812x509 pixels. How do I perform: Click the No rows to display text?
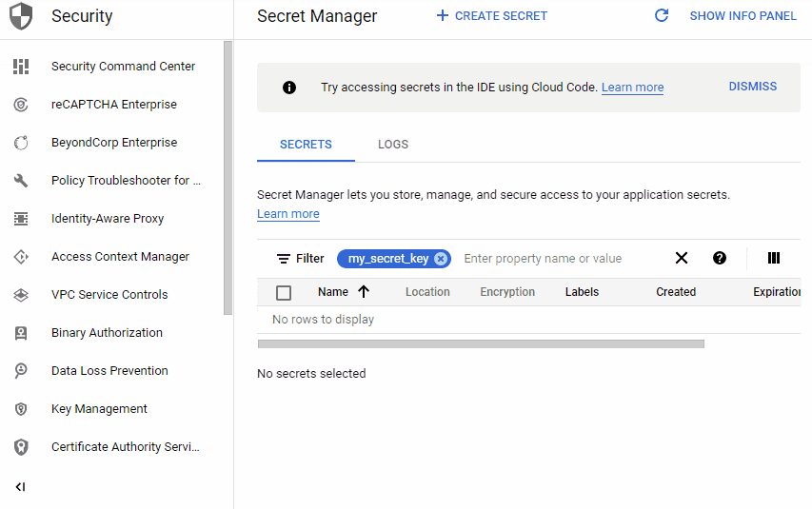point(323,320)
